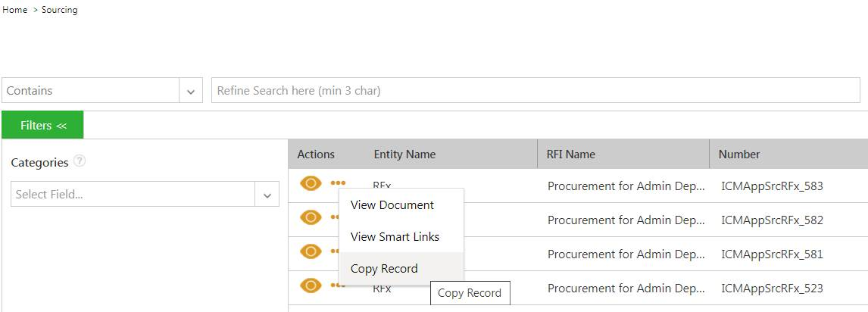The height and width of the screenshot is (312, 868).
Task: Click the Entity Name column header
Action: (x=404, y=154)
